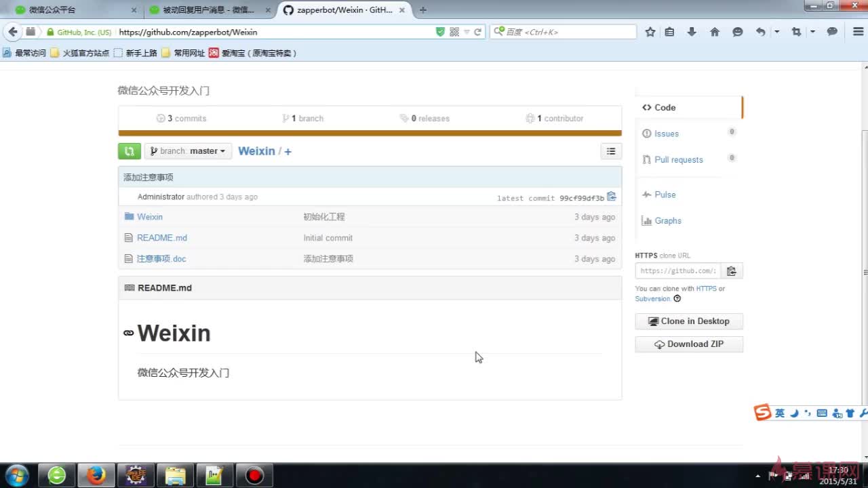Copy the clone URL to clipboard
This screenshot has height=488, width=868.
point(731,270)
